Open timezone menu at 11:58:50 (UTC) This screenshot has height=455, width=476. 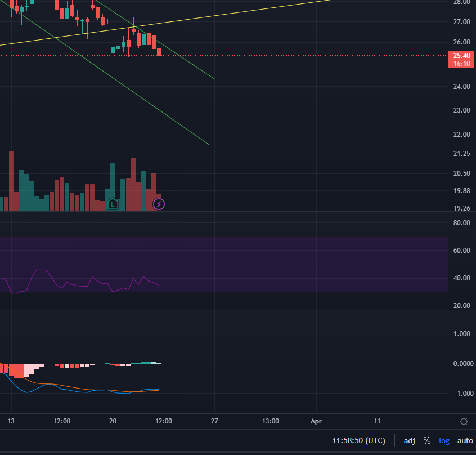358,440
